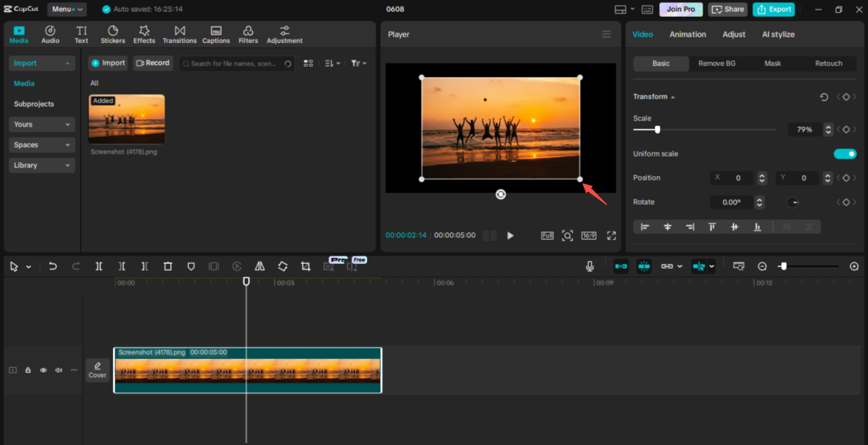This screenshot has width=868, height=445.
Task: Open the Filters panel
Action: click(x=248, y=34)
